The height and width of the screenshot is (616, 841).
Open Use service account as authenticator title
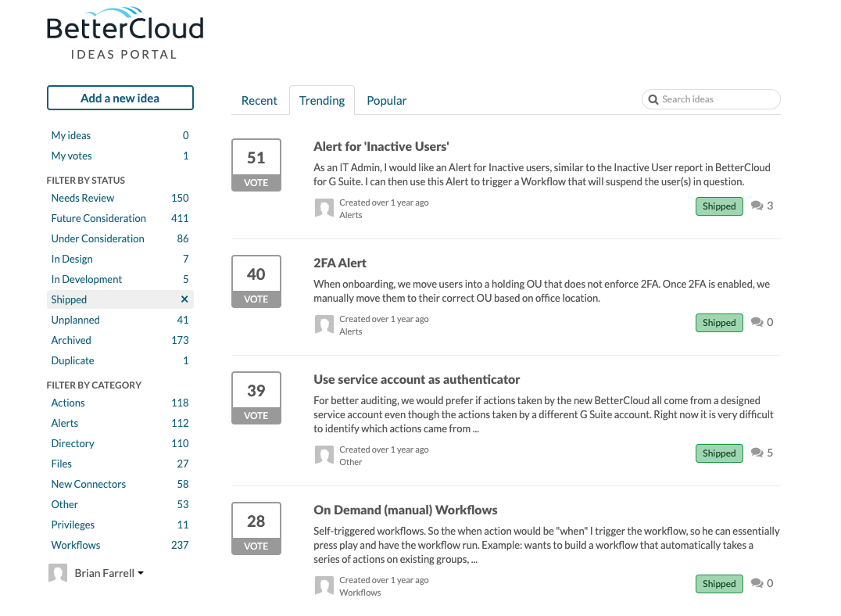[x=417, y=379]
